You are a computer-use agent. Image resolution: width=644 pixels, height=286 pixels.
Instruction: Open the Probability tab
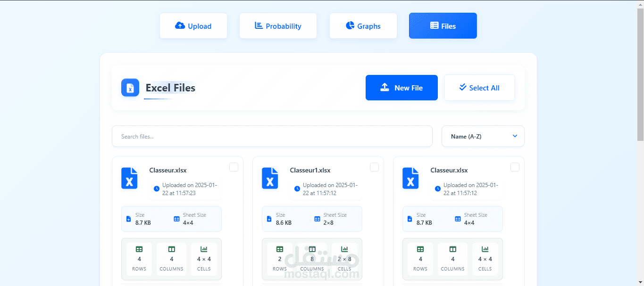278,26
